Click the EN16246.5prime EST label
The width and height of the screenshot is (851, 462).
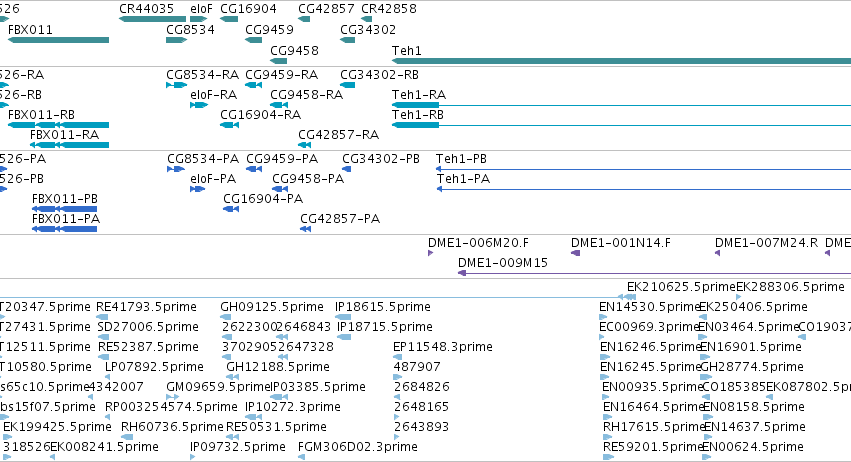tap(650, 347)
